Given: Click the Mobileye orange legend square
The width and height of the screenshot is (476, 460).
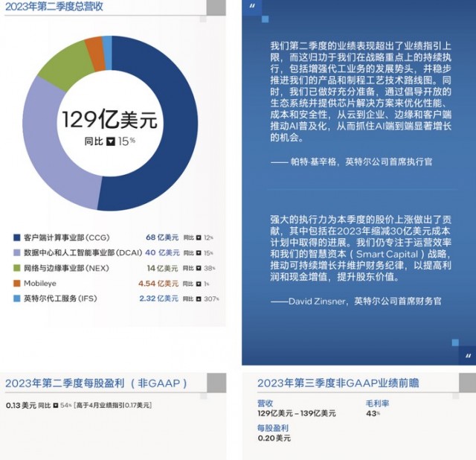Looking at the screenshot, I should (16, 283).
